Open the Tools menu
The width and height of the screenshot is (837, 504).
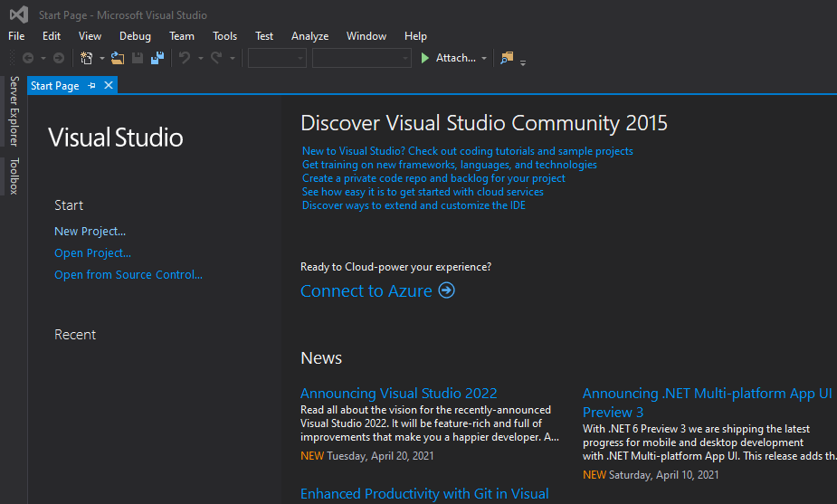coord(224,36)
